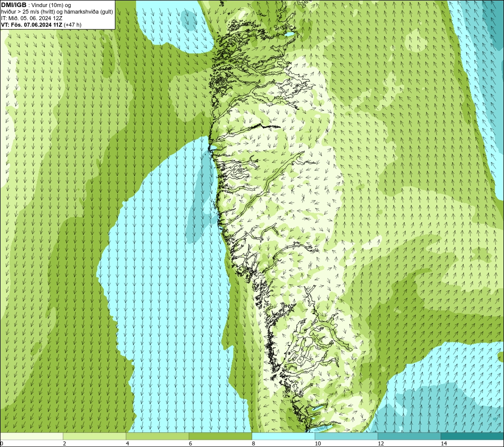Click the legend label '8'
Viewport: 504px width, 447px height.
click(254, 444)
